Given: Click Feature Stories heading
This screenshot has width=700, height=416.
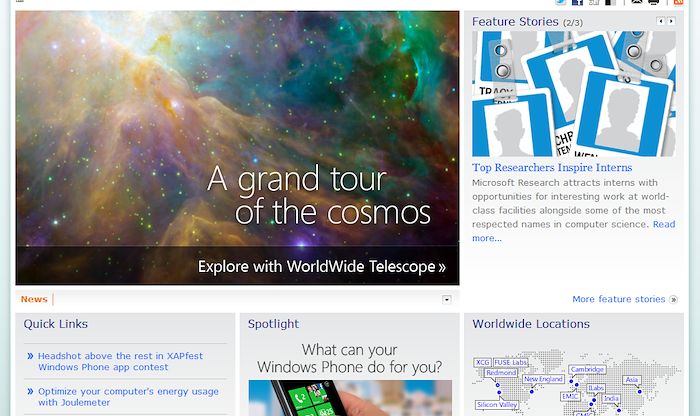Looking at the screenshot, I should [x=515, y=21].
